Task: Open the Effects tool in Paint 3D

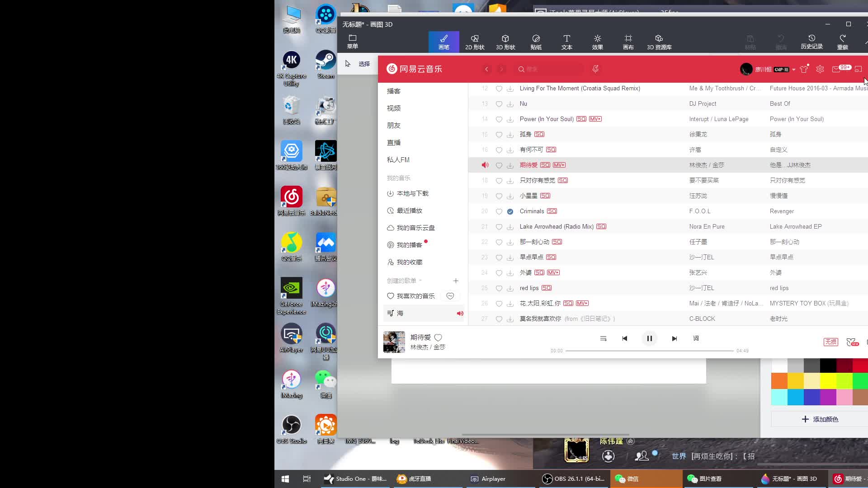Action: coord(597,42)
